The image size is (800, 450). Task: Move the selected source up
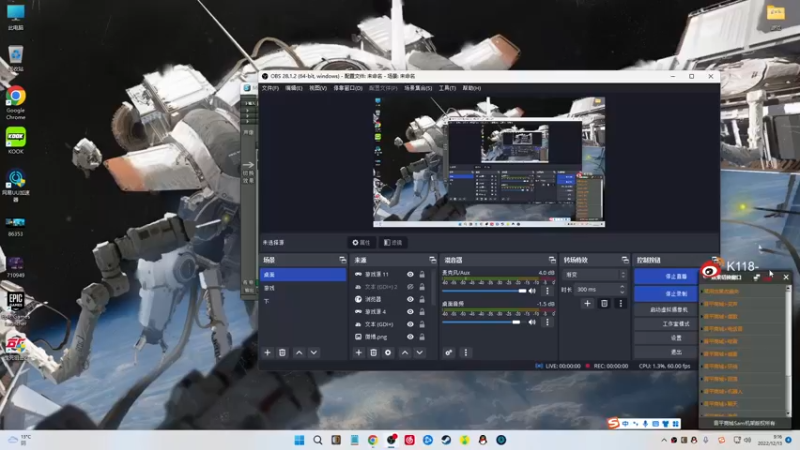tap(405, 353)
